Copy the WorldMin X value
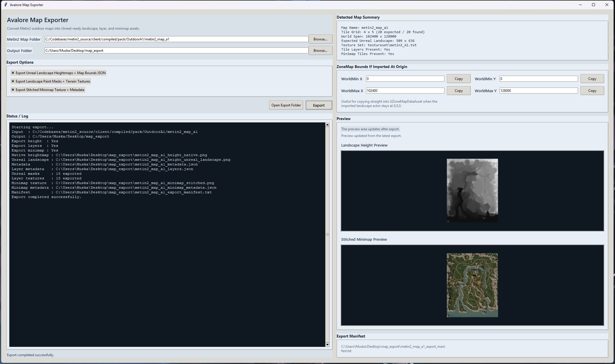This screenshot has height=364, width=615. [458, 78]
